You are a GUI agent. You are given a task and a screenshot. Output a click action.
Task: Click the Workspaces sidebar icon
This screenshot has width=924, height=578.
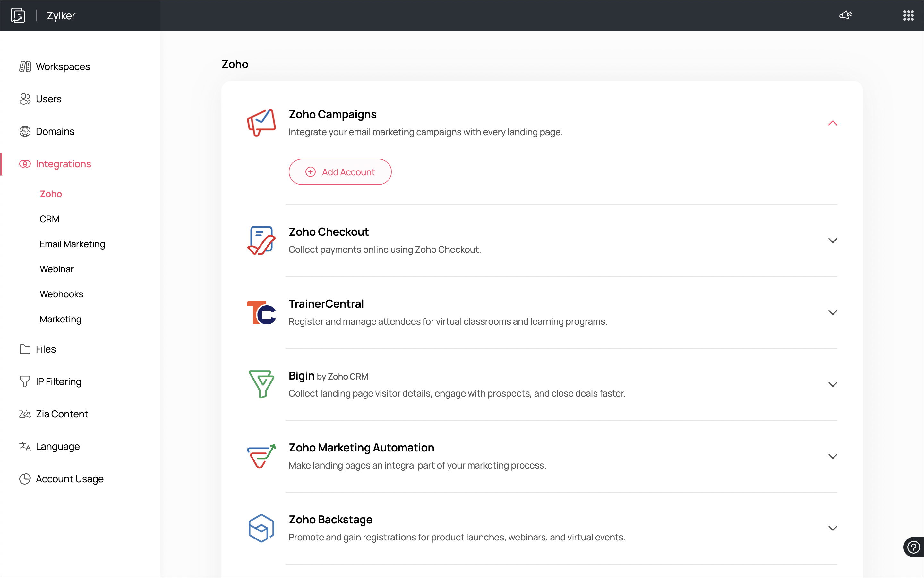click(x=25, y=66)
